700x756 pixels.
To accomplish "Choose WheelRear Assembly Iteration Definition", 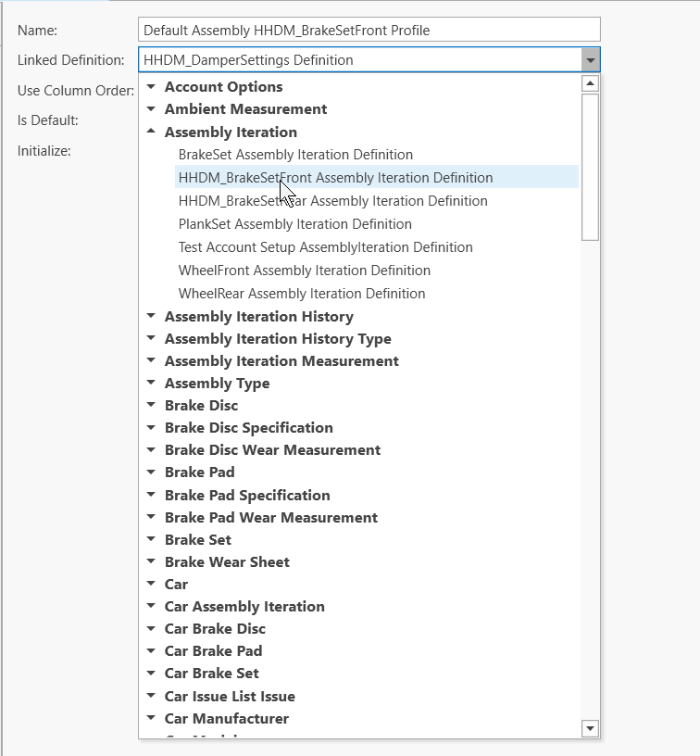I will point(302,294).
